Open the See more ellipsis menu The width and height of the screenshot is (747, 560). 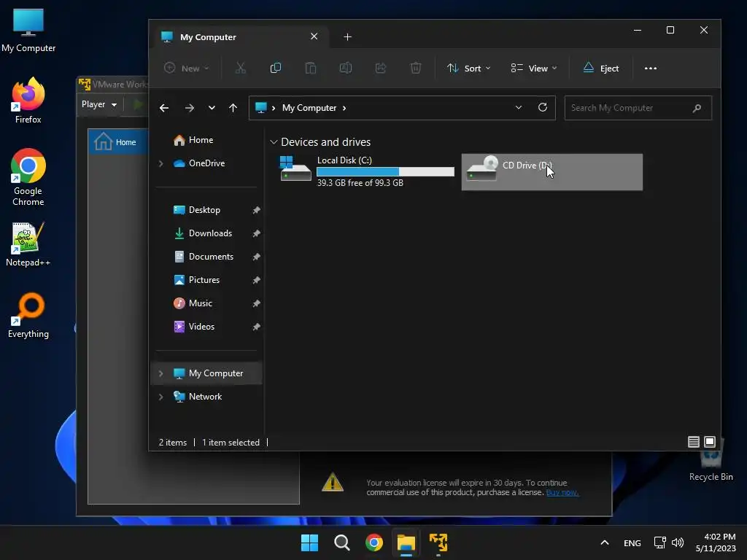coord(650,68)
